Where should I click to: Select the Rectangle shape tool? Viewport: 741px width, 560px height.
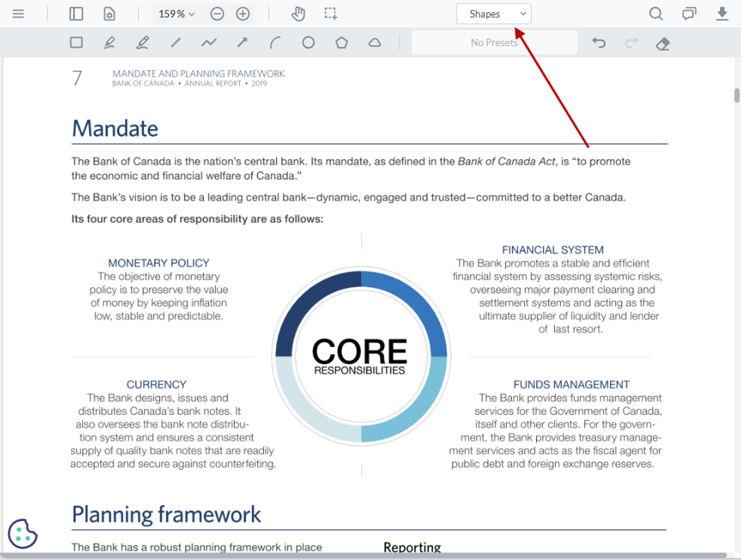pos(76,43)
